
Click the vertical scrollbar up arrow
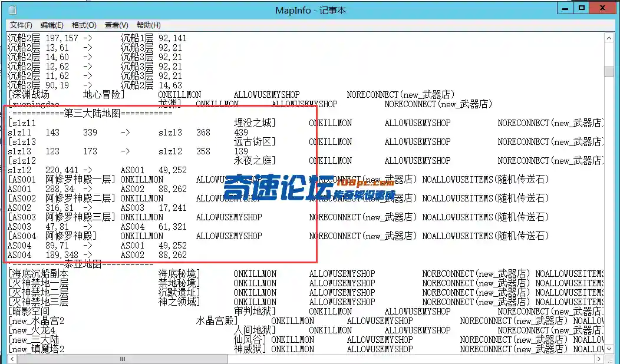click(x=609, y=38)
